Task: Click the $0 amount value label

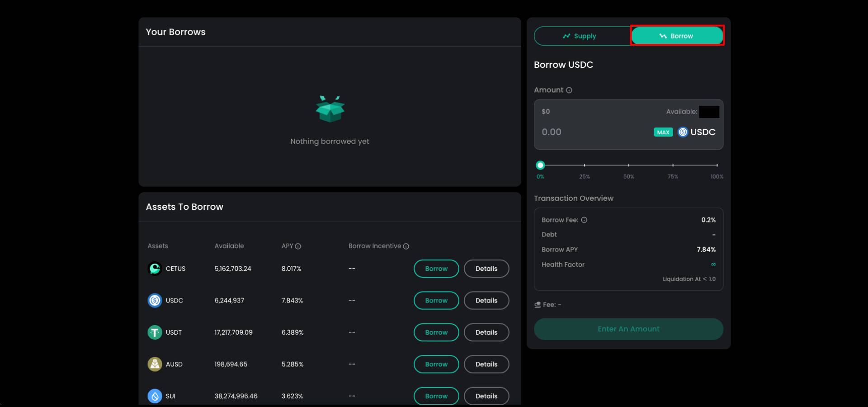Action: tap(546, 112)
